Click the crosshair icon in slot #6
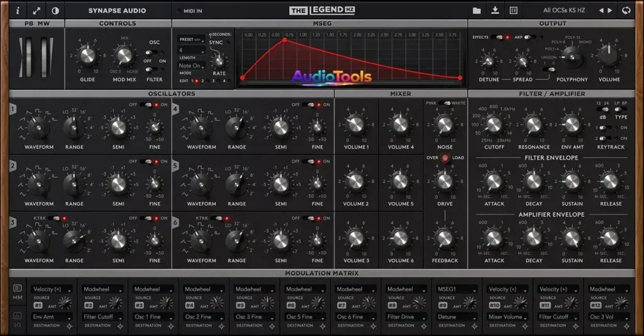The width and height of the screenshot is (644, 336). [323, 327]
